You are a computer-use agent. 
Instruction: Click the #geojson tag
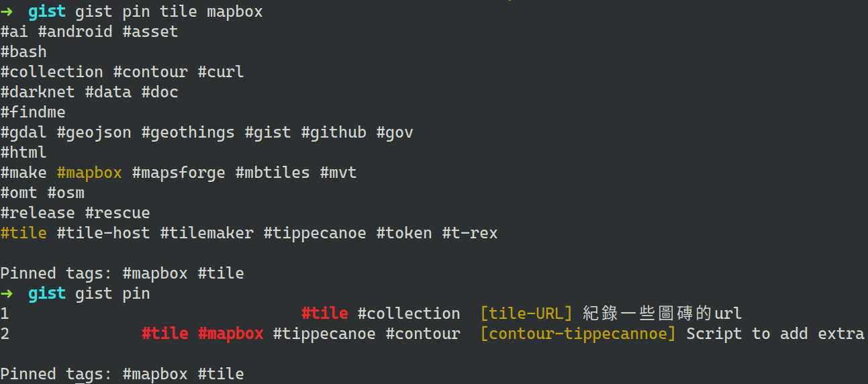pyautogui.click(x=94, y=132)
